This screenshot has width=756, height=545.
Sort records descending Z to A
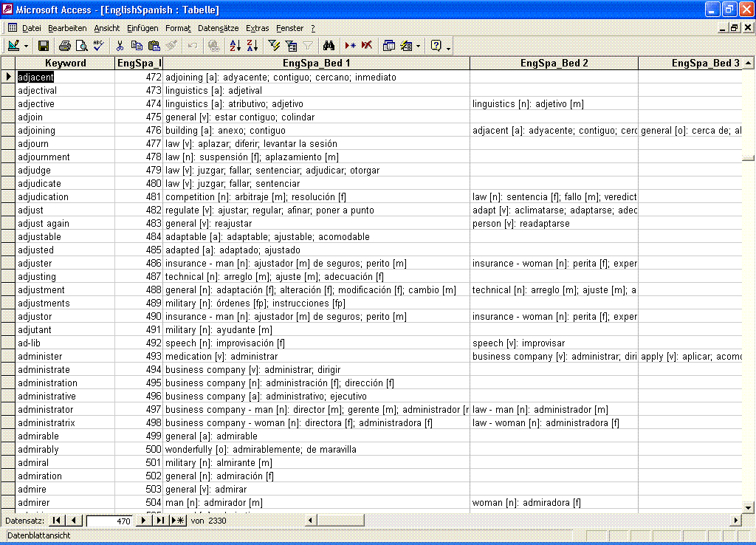click(x=252, y=46)
